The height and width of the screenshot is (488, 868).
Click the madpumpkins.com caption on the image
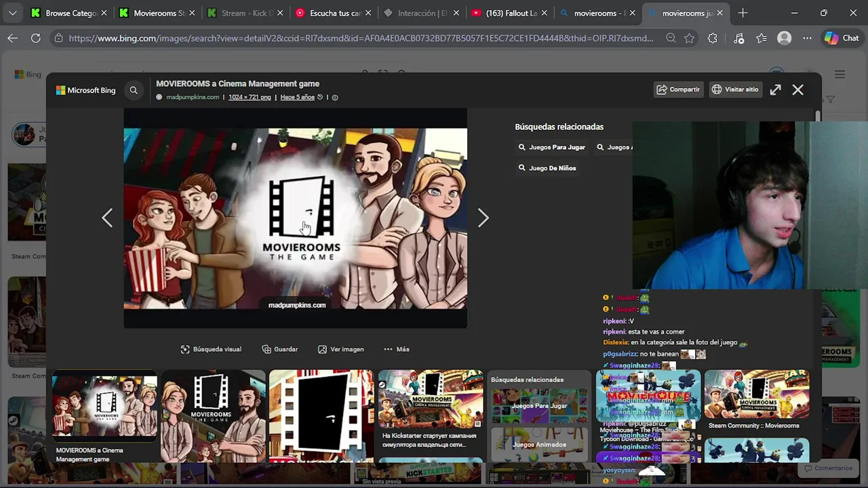click(x=297, y=305)
